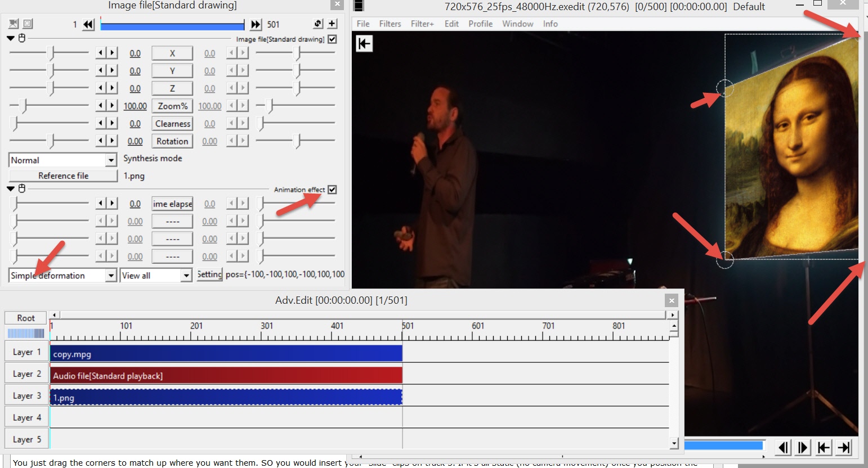The image size is (868, 468).
Task: Collapse the Image file section triangle
Action: (11, 38)
